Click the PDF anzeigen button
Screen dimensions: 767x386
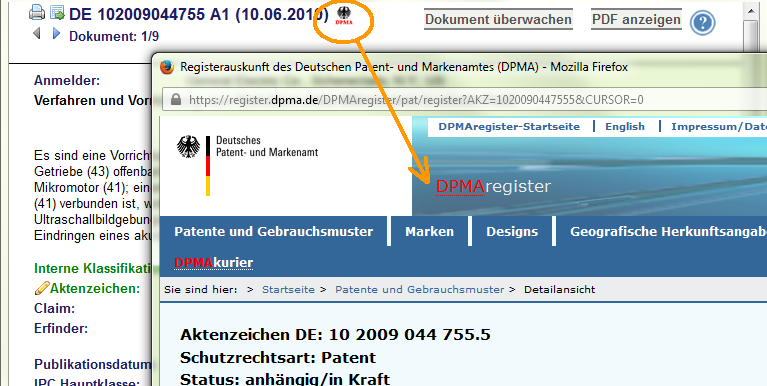[x=636, y=20]
